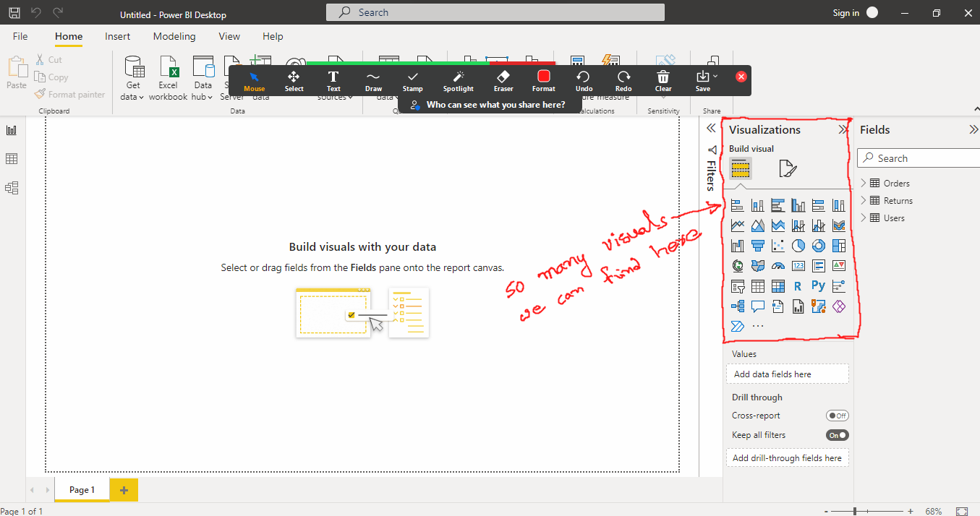Open the Get data dropdown
The image size is (980, 516).
tap(132, 78)
